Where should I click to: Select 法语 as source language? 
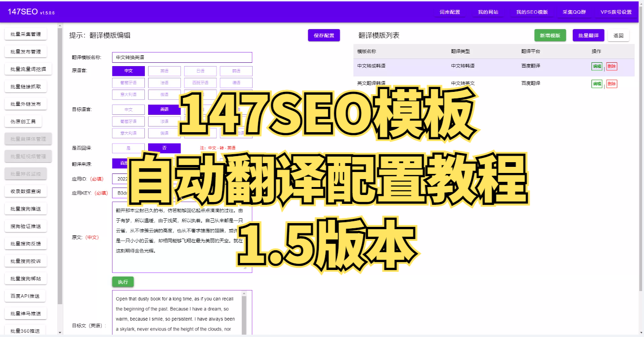tap(164, 82)
